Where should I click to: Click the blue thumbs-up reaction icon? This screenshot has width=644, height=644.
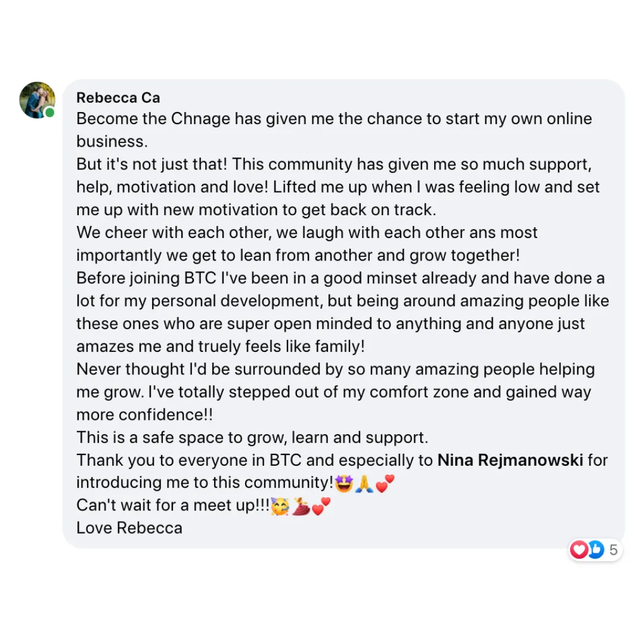(596, 550)
